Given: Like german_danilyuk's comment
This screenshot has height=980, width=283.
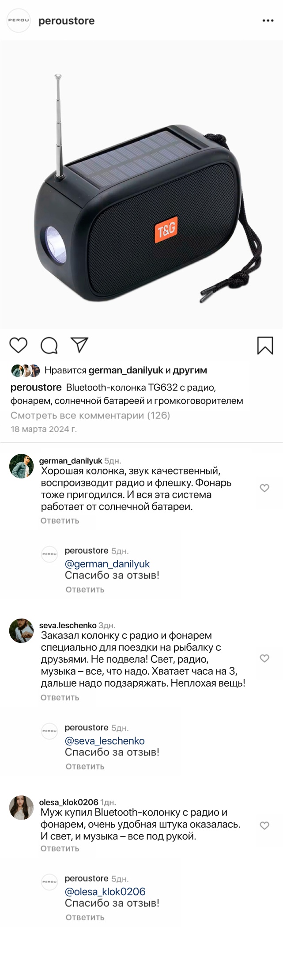Looking at the screenshot, I should [264, 488].
